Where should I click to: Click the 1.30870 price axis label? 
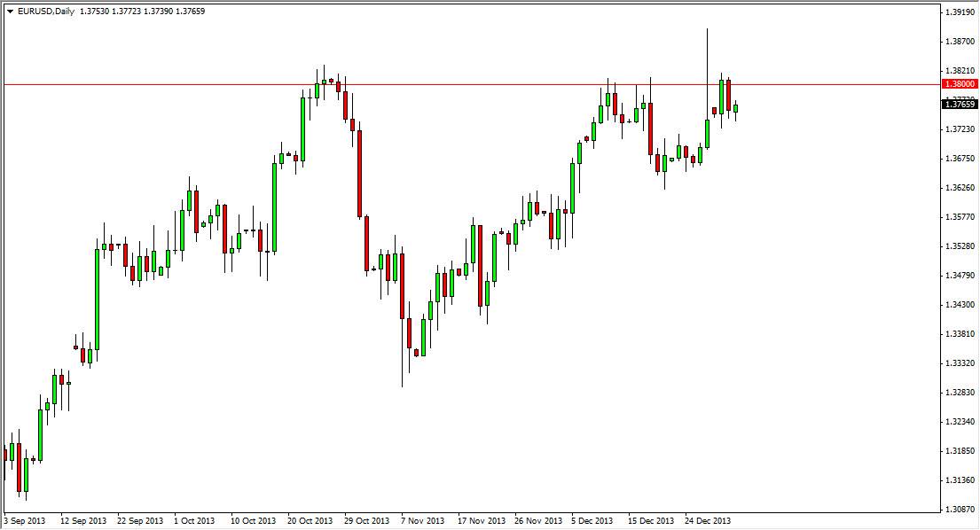pyautogui.click(x=960, y=510)
